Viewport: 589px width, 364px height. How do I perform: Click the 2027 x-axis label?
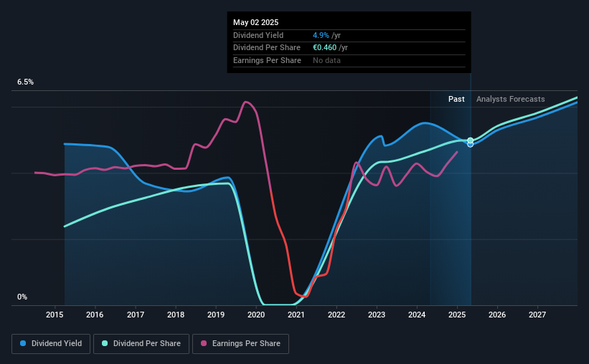(x=537, y=315)
